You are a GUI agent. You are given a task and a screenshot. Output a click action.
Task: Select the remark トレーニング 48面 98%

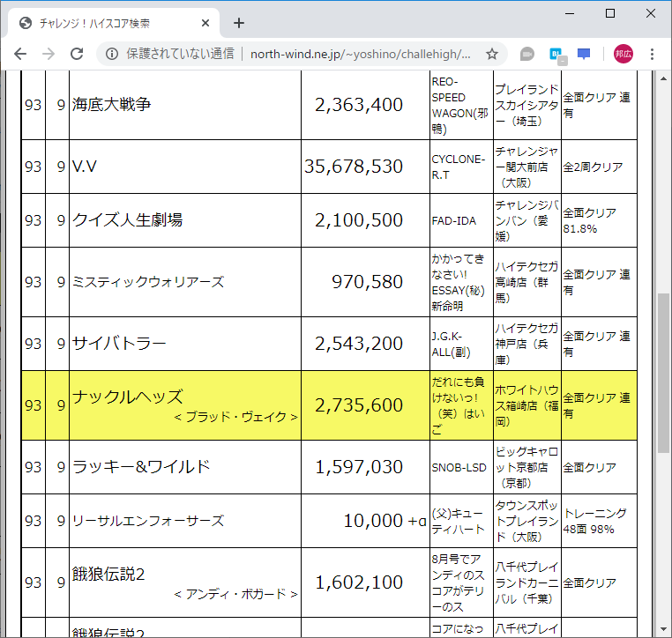[595, 522]
